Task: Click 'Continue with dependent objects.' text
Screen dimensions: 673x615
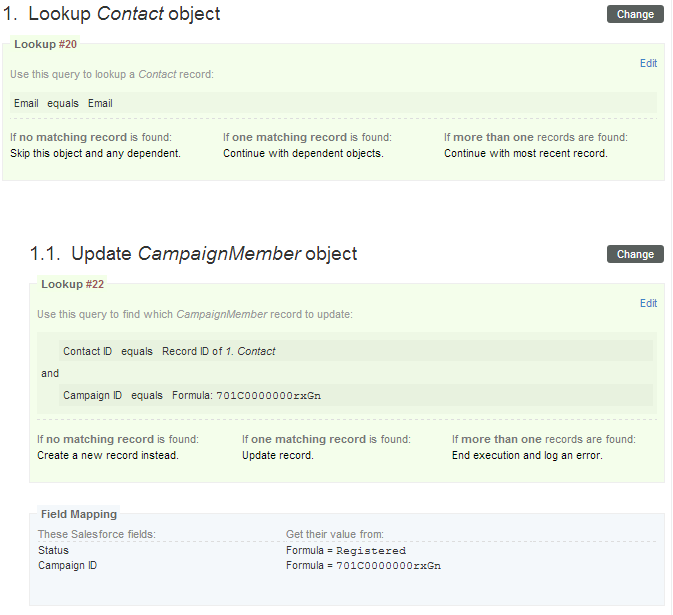Action: pos(303,153)
